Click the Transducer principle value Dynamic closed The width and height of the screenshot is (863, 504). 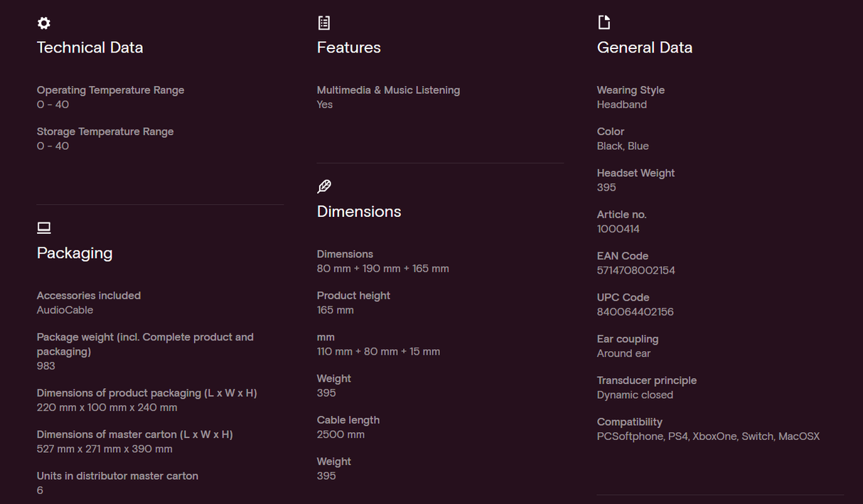point(635,395)
